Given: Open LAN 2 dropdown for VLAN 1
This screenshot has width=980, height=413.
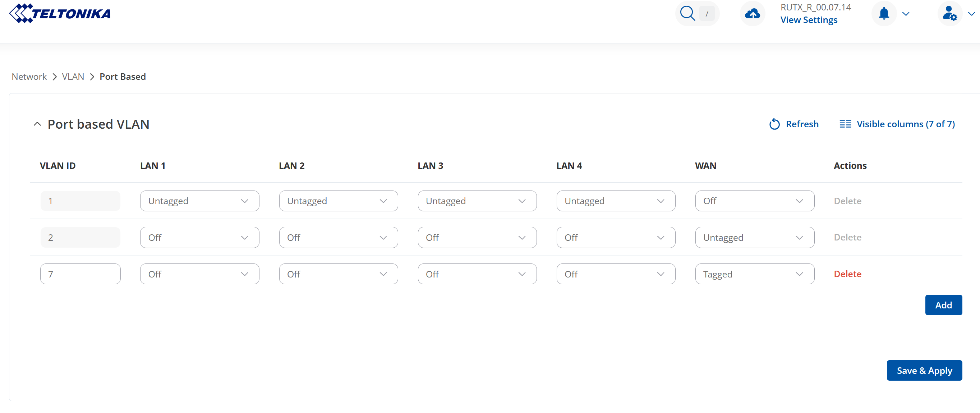Looking at the screenshot, I should [339, 201].
